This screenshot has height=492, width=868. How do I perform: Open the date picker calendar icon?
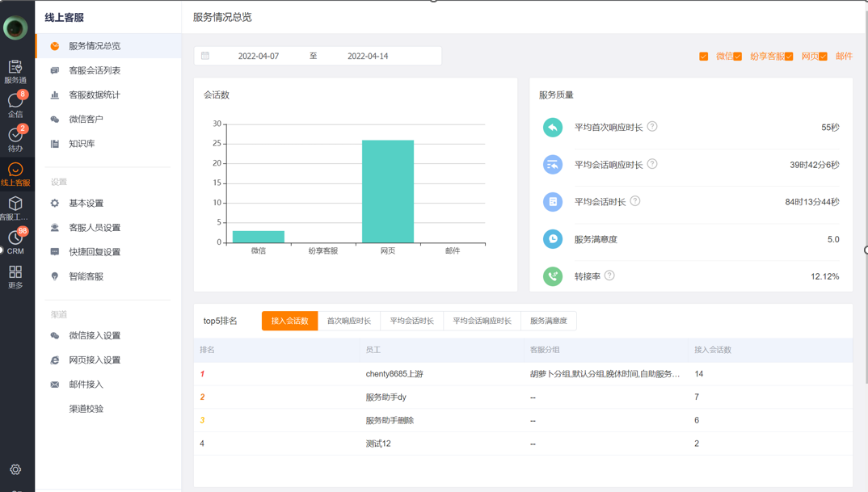[x=205, y=57]
